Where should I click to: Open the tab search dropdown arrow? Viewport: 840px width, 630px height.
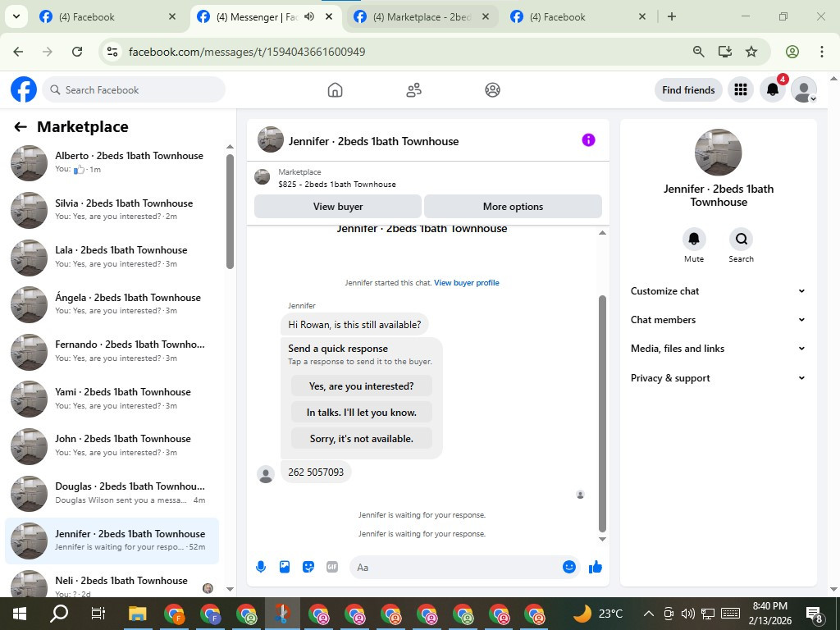pyautogui.click(x=16, y=16)
